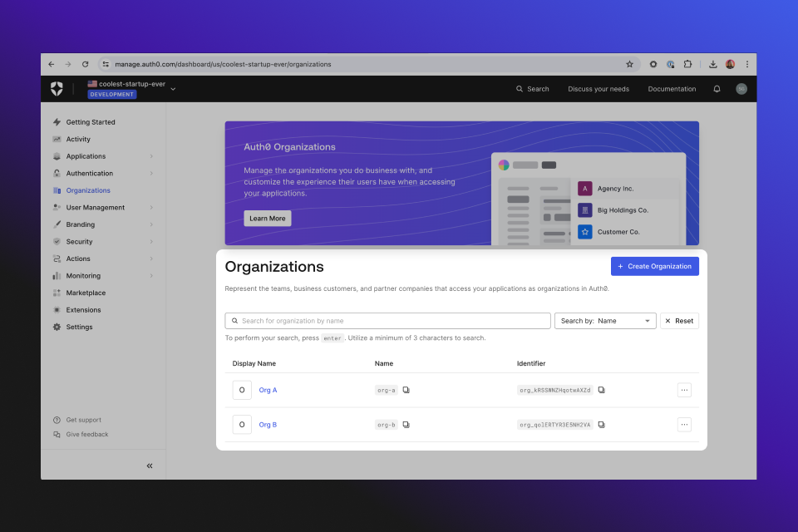This screenshot has height=532, width=798.
Task: Expand the Branding menu
Action: click(x=151, y=224)
